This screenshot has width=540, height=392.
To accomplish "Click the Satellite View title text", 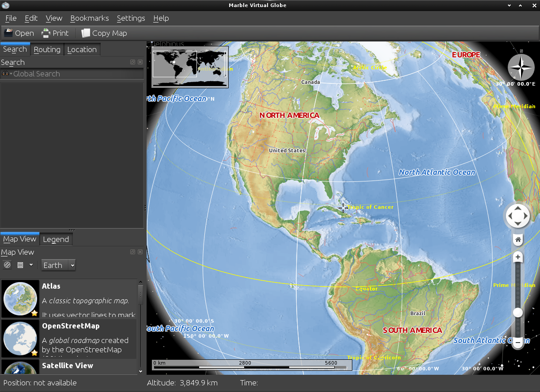I will pyautogui.click(x=68, y=366).
